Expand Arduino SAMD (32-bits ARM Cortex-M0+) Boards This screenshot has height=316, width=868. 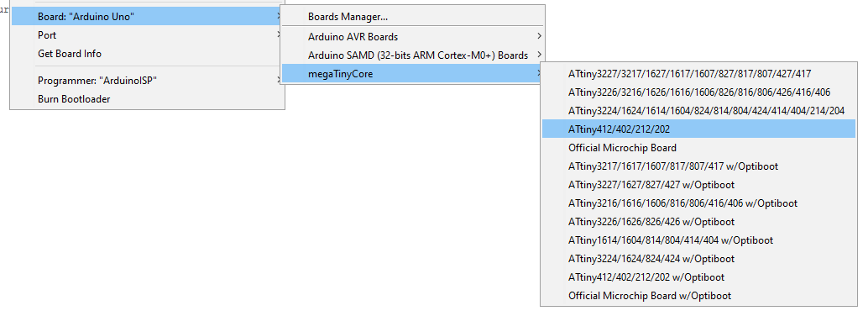point(412,55)
